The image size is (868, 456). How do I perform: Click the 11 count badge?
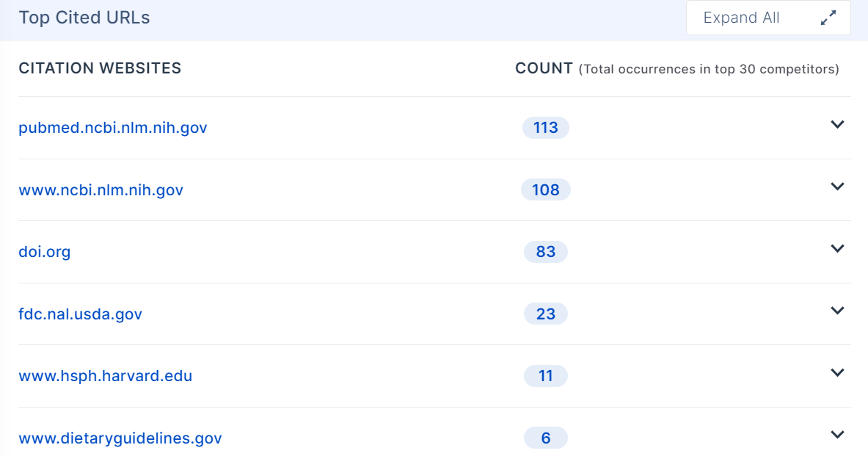point(546,376)
